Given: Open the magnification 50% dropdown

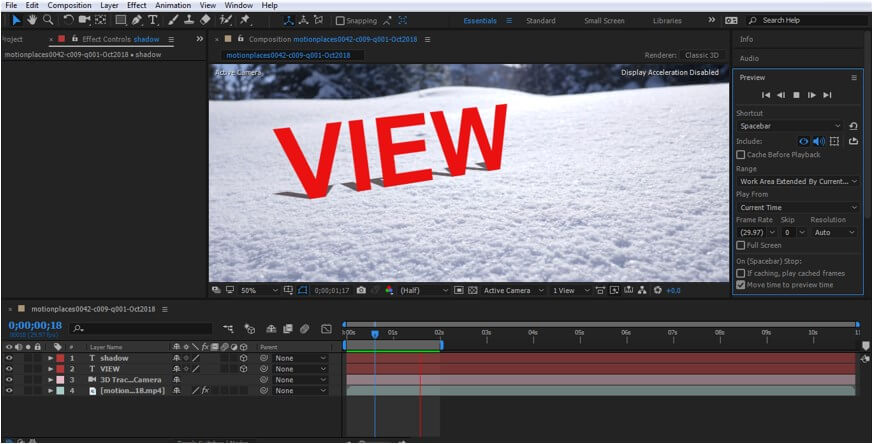Looking at the screenshot, I should [x=252, y=290].
